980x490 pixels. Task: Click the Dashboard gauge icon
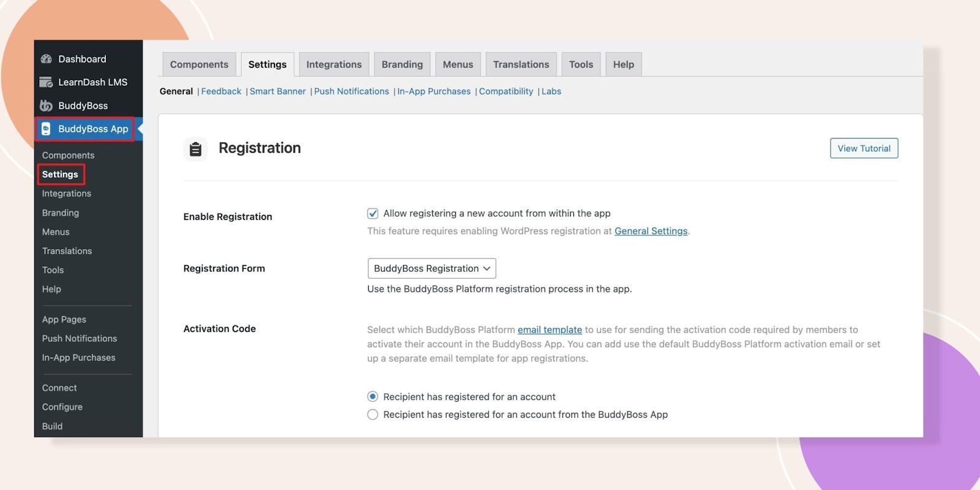pyautogui.click(x=46, y=59)
